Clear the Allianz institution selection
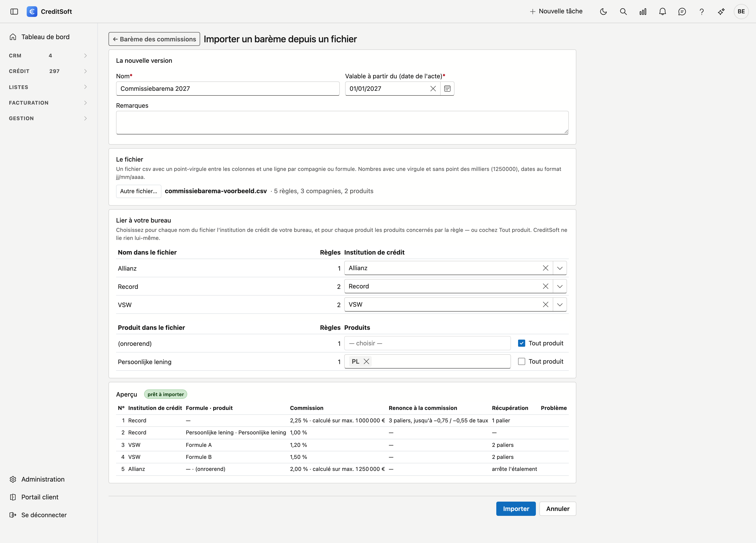 click(x=545, y=268)
